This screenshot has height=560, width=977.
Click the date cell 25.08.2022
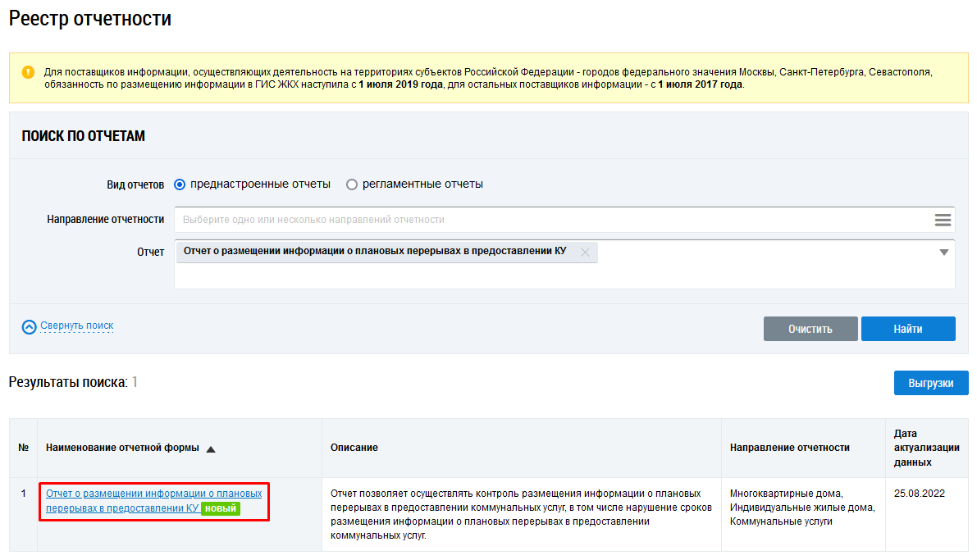(920, 494)
